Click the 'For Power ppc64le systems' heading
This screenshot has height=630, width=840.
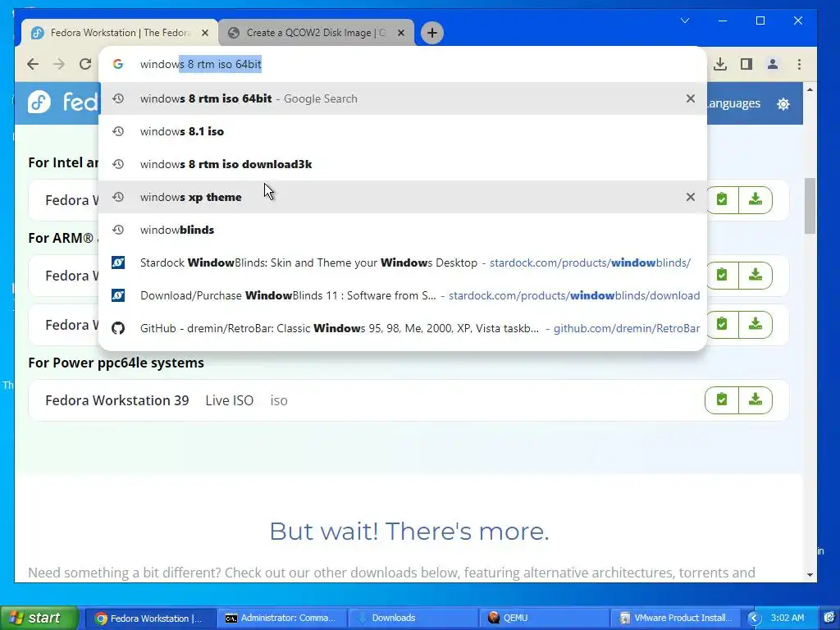[x=116, y=363]
